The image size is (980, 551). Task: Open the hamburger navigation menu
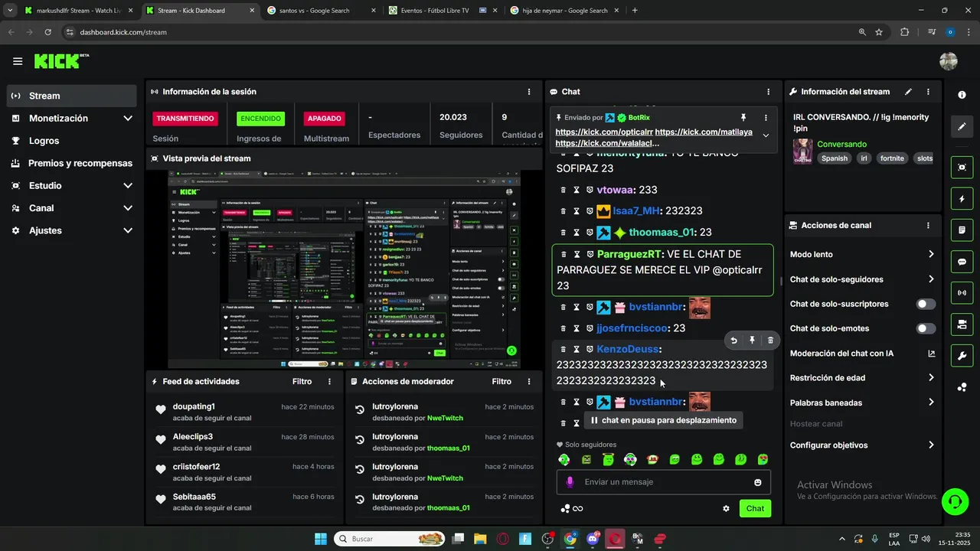18,61
